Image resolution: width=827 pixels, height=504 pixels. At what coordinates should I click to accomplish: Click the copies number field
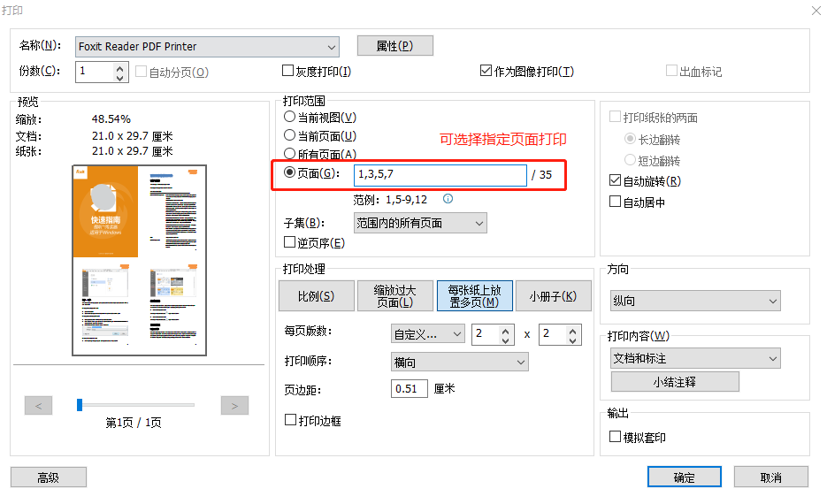[x=95, y=72]
